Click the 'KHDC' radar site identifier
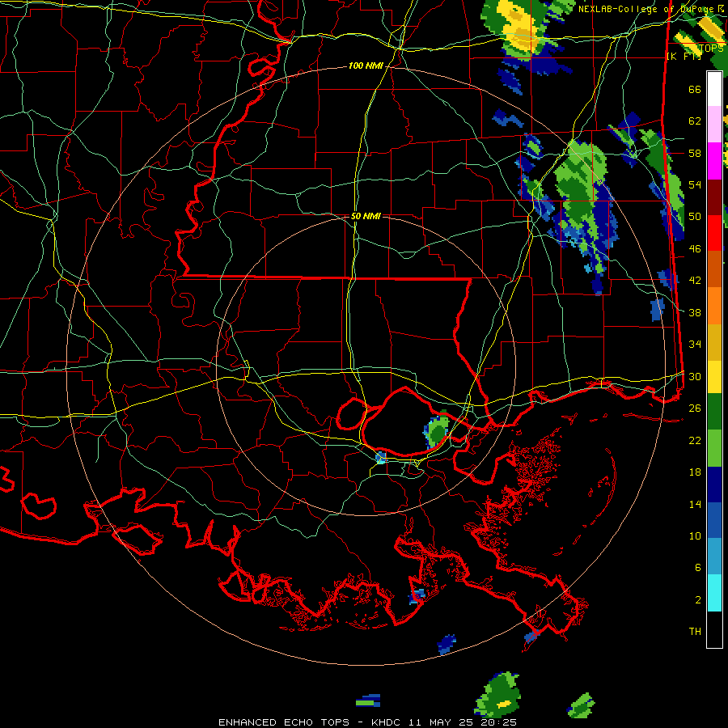 tap(387, 722)
